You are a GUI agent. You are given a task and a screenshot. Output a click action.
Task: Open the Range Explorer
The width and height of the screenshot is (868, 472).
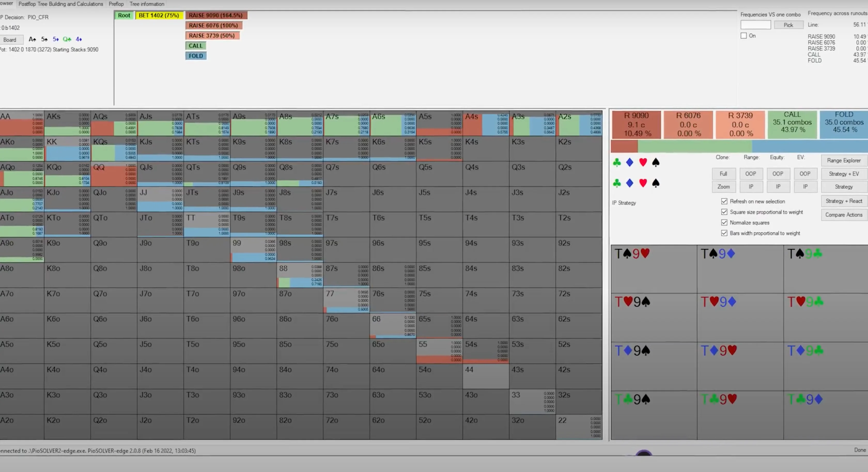pos(843,160)
